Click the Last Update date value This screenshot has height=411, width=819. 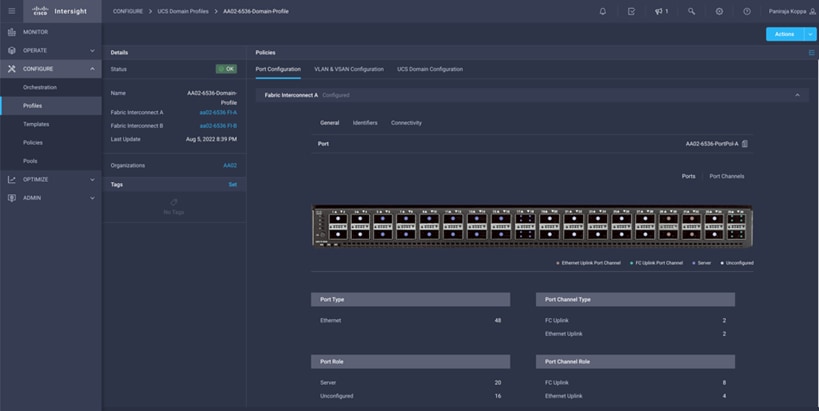click(212, 139)
